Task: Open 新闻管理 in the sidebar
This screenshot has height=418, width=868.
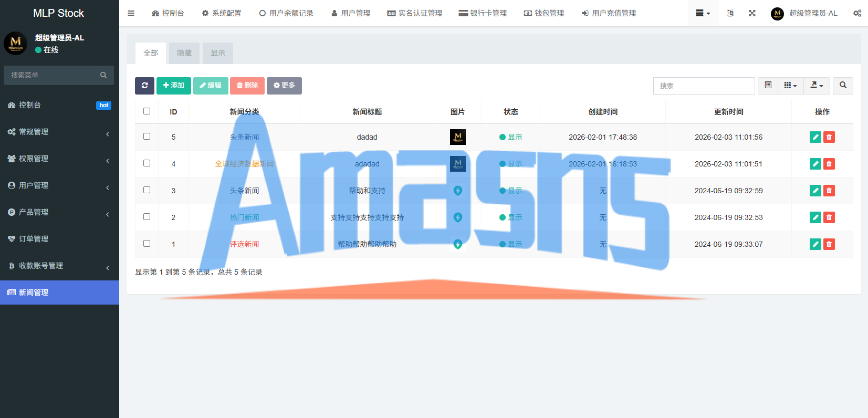Action: 59,292
